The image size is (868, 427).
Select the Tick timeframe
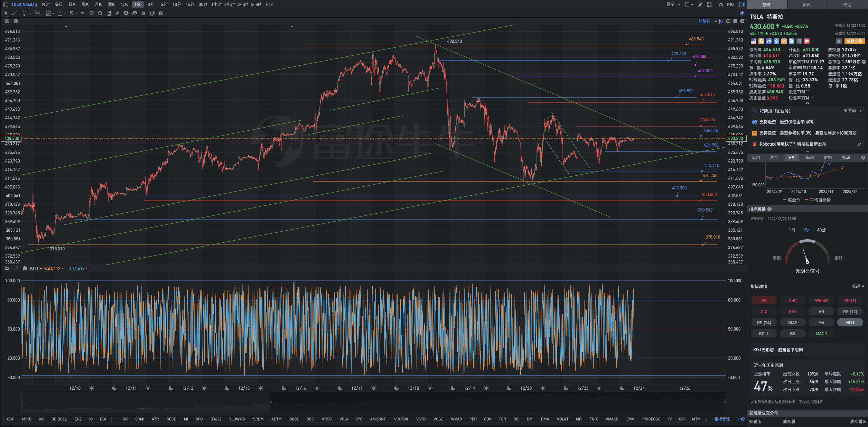coord(269,4)
